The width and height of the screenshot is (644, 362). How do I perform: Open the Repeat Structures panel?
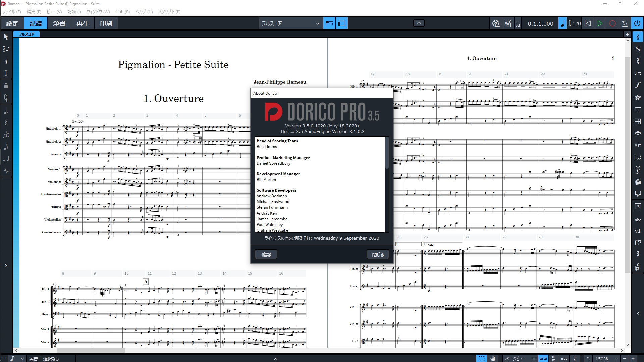point(638,109)
